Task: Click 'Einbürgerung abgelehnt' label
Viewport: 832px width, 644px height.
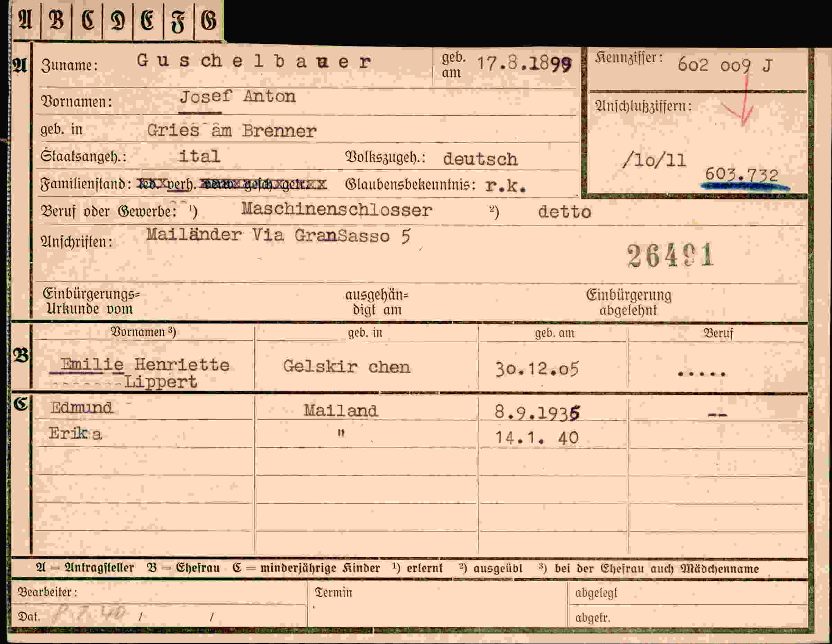Action: tap(628, 303)
